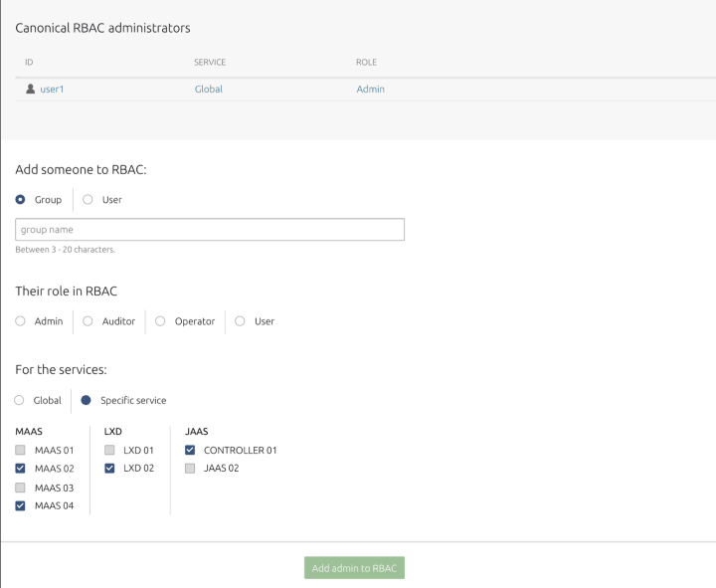Screen dimensions: 716x588
Task: Uncheck the MAAS 02 checkbox
Action: tap(21, 468)
